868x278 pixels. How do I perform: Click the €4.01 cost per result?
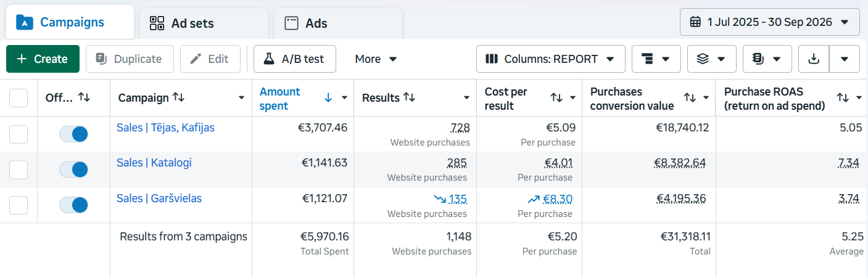(559, 163)
